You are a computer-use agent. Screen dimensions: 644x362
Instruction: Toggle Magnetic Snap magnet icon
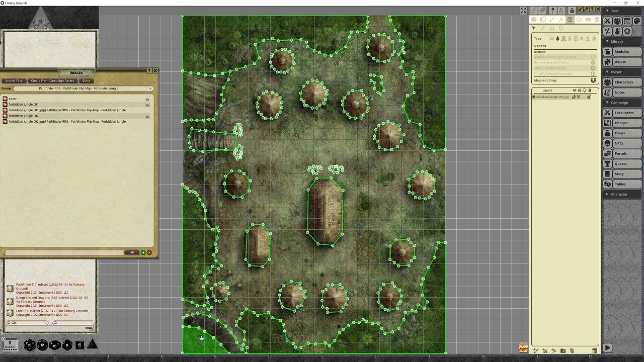click(593, 80)
